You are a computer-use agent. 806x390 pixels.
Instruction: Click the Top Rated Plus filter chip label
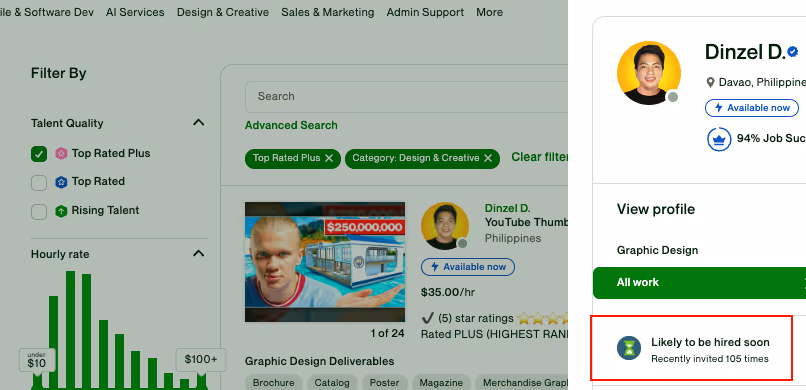286,158
